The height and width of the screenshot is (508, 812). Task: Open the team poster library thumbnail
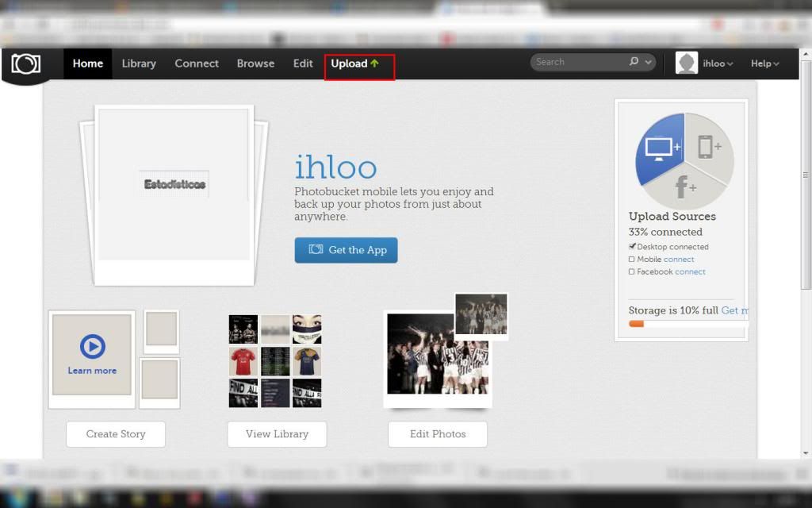243,329
